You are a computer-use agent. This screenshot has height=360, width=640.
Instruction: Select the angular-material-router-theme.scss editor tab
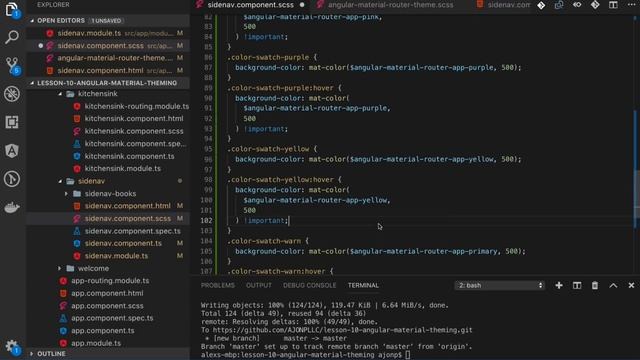click(390, 5)
